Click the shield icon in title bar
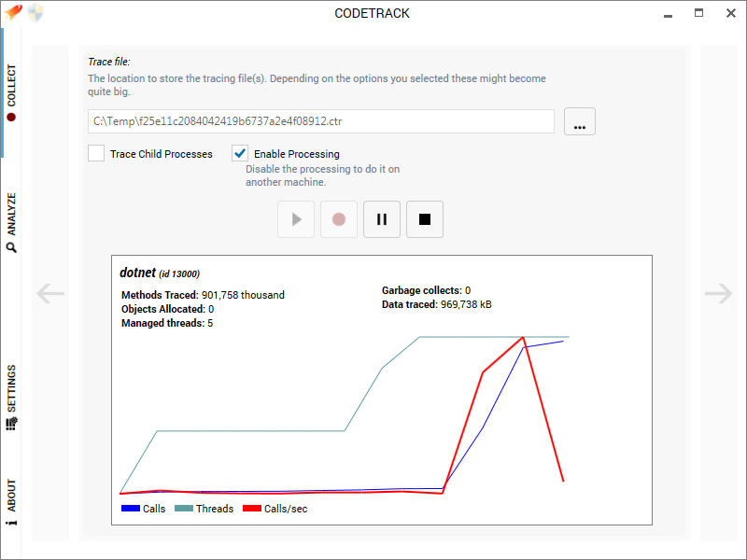Viewport: 747px width, 560px height. (x=35, y=13)
